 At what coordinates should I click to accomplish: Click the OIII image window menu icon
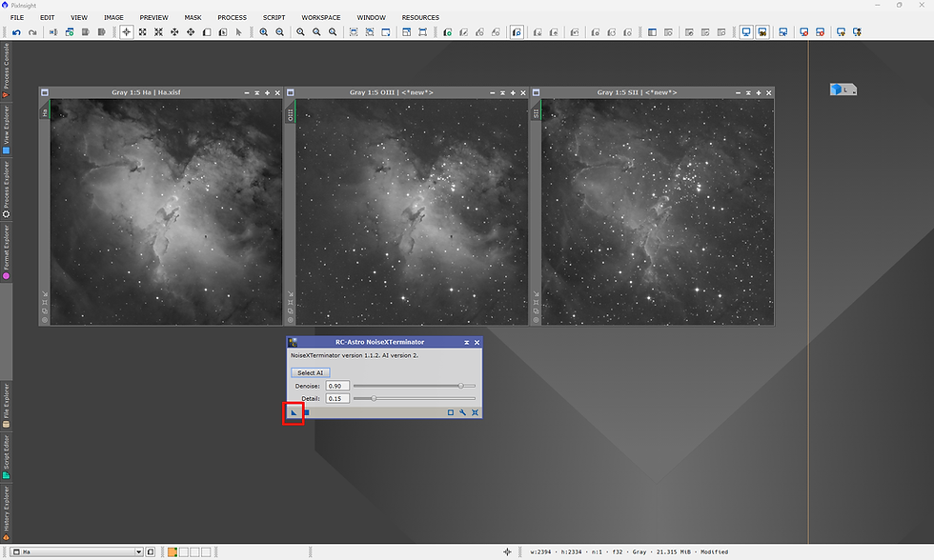coord(291,92)
